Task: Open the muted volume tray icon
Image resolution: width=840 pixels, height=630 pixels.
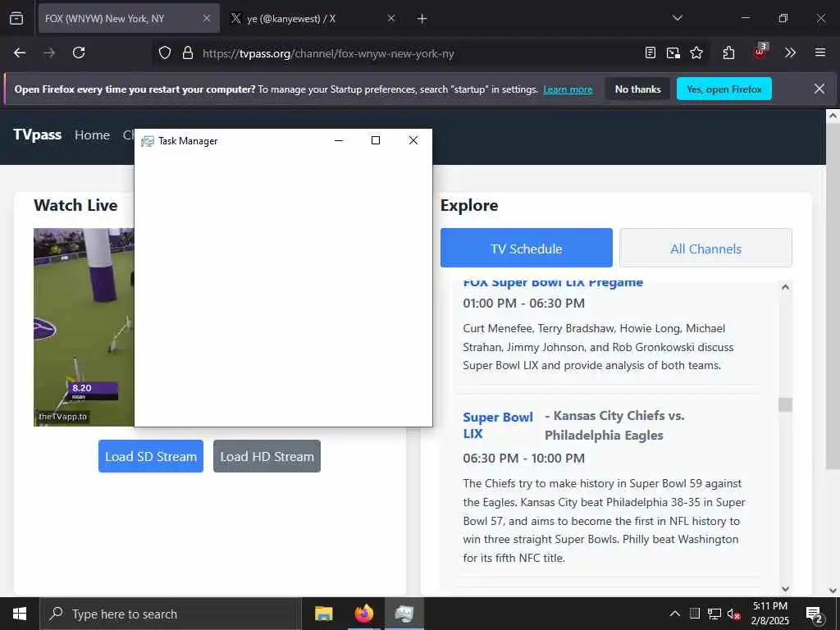Action: (734, 614)
